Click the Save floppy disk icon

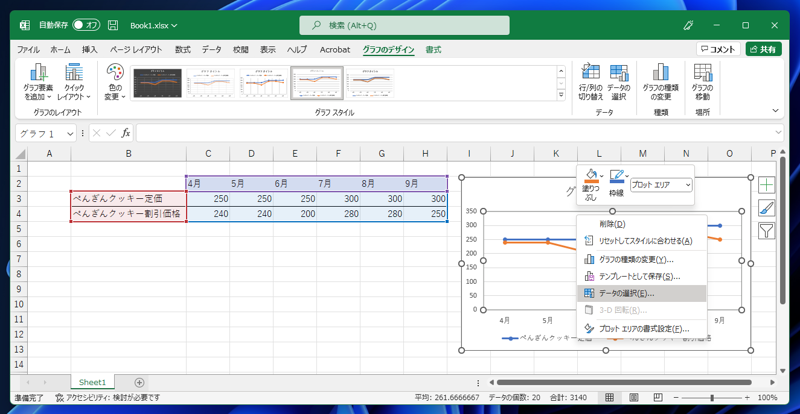(x=113, y=25)
